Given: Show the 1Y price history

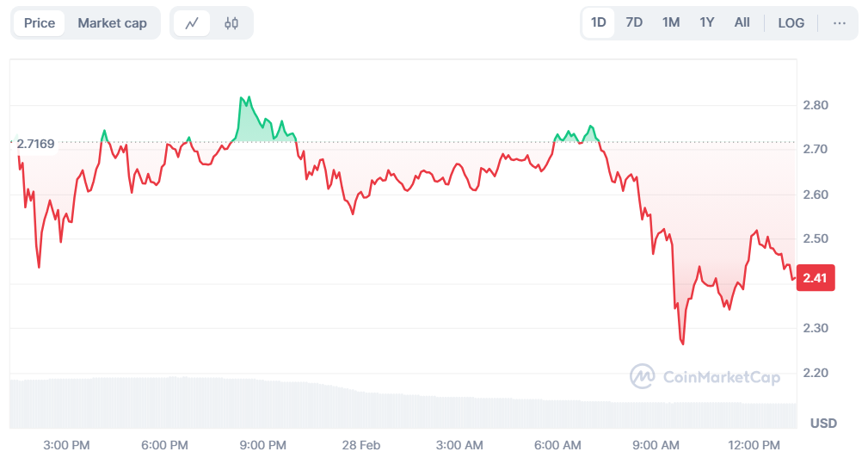Looking at the screenshot, I should point(706,23).
